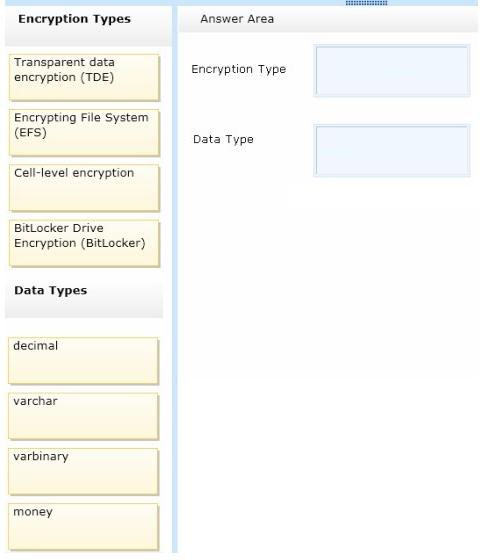Click blank gap between BitLocker tile and Data Types
The height and width of the screenshot is (560, 489).
pos(84,275)
